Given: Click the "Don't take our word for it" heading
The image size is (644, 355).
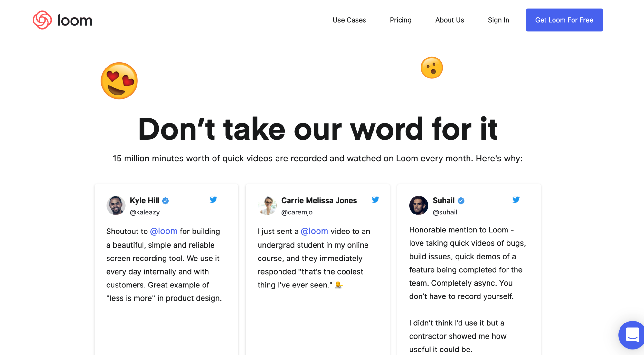Looking at the screenshot, I should [x=318, y=129].
